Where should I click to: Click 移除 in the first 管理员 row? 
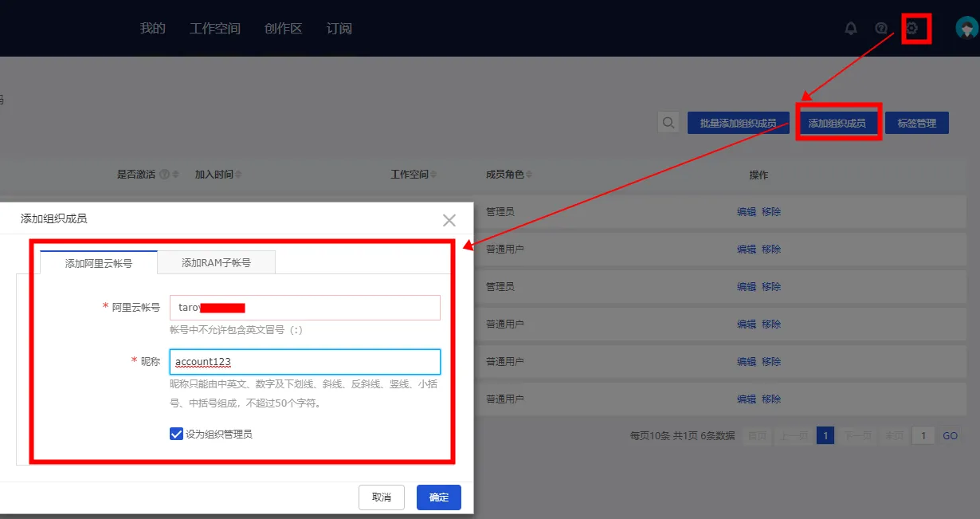coord(771,212)
